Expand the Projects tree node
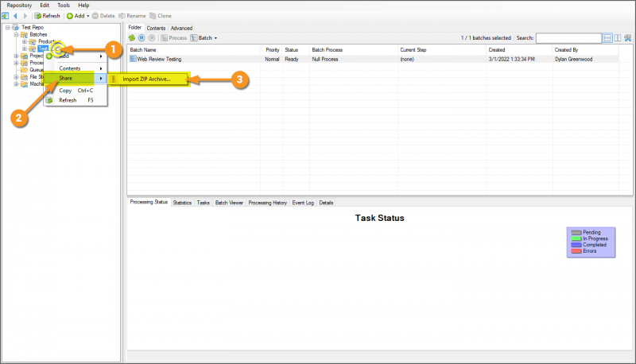The width and height of the screenshot is (636, 364). click(16, 56)
